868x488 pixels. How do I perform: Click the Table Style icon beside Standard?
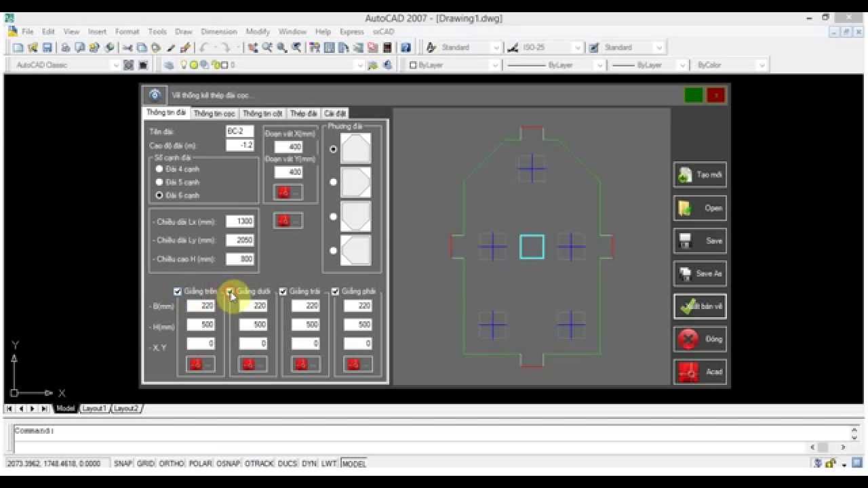594,47
